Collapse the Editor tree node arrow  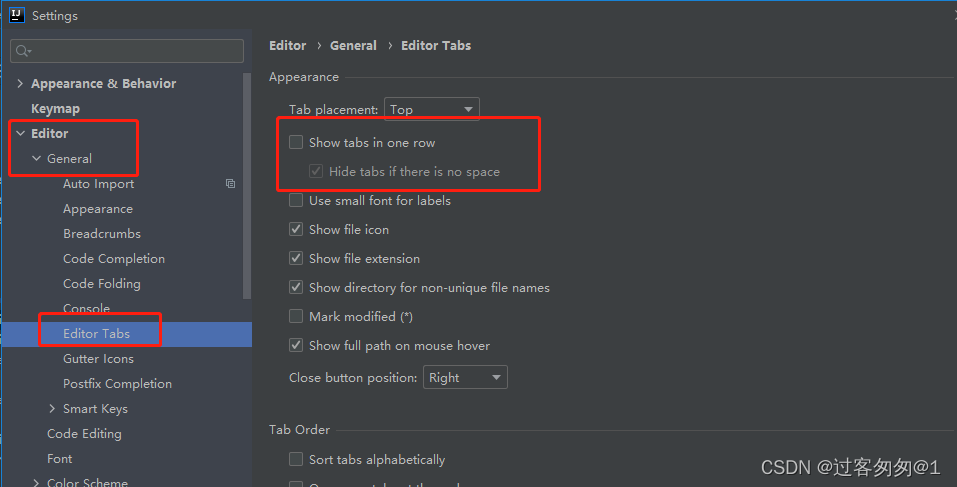[x=20, y=133]
